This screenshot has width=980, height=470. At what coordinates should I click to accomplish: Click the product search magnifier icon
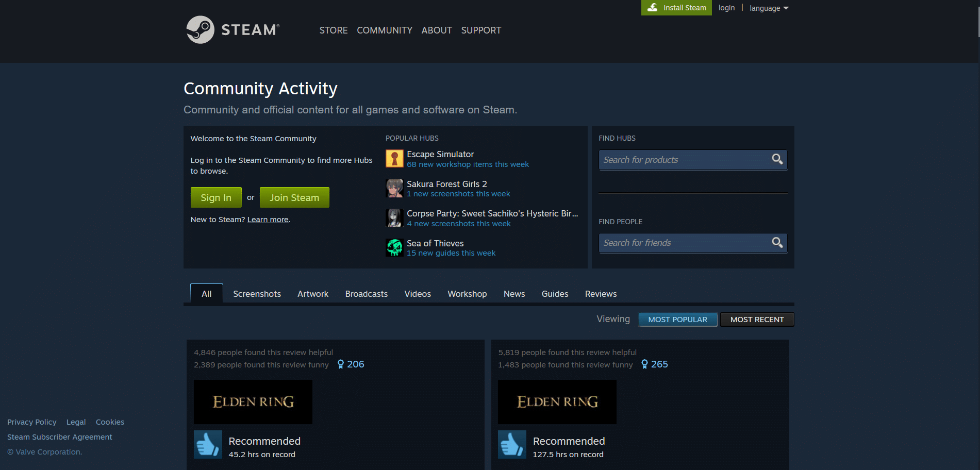pos(777,159)
